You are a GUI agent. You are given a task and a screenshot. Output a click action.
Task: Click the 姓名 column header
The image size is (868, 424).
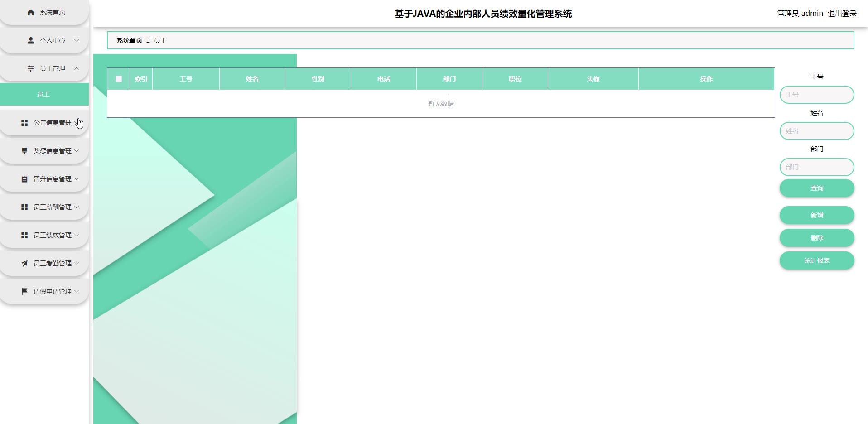coord(252,79)
